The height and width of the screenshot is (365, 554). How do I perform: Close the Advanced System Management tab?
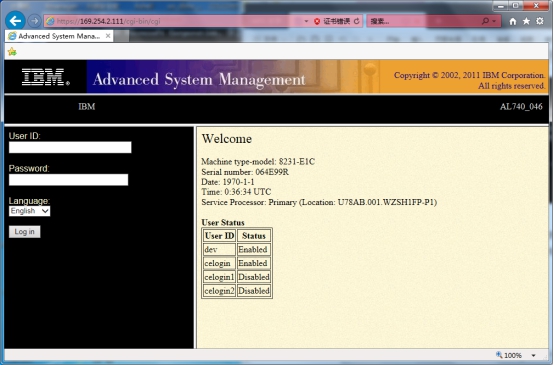[x=108, y=36]
